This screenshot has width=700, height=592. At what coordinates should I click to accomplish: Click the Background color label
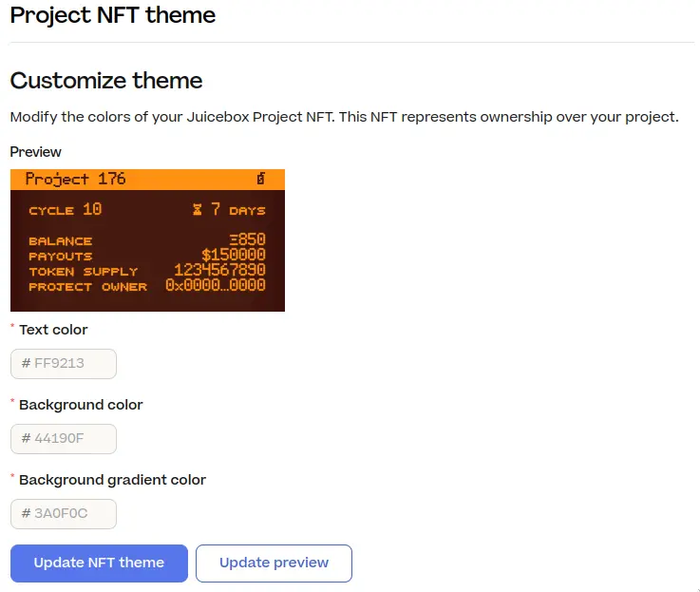81,405
